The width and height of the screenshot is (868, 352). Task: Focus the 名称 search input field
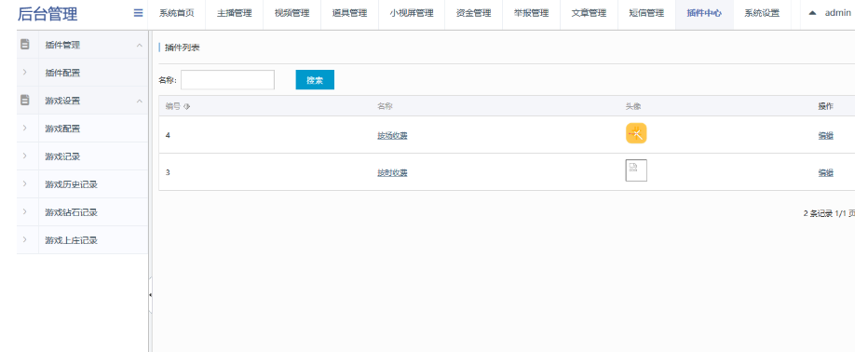[227, 80]
